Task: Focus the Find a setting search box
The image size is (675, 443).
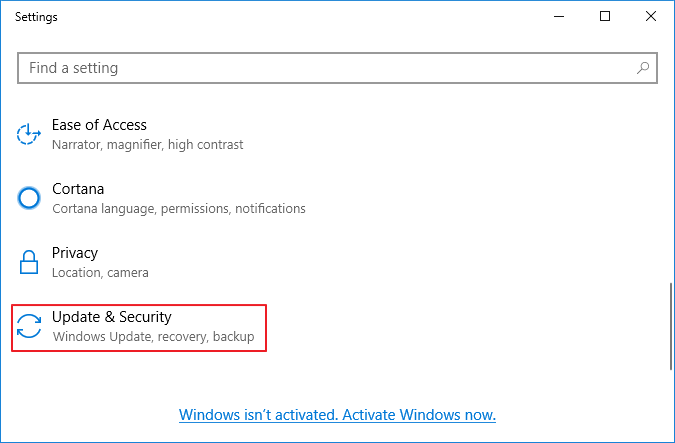Action: tap(320, 68)
